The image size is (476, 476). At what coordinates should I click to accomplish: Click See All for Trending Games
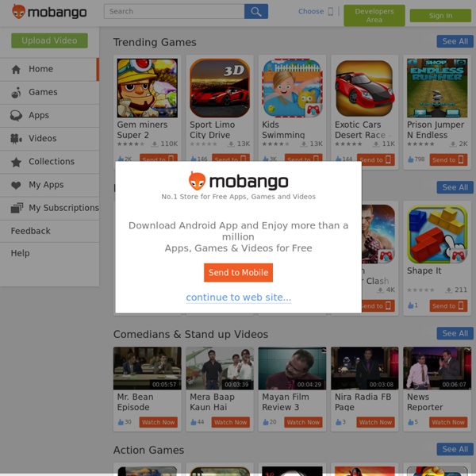point(455,41)
